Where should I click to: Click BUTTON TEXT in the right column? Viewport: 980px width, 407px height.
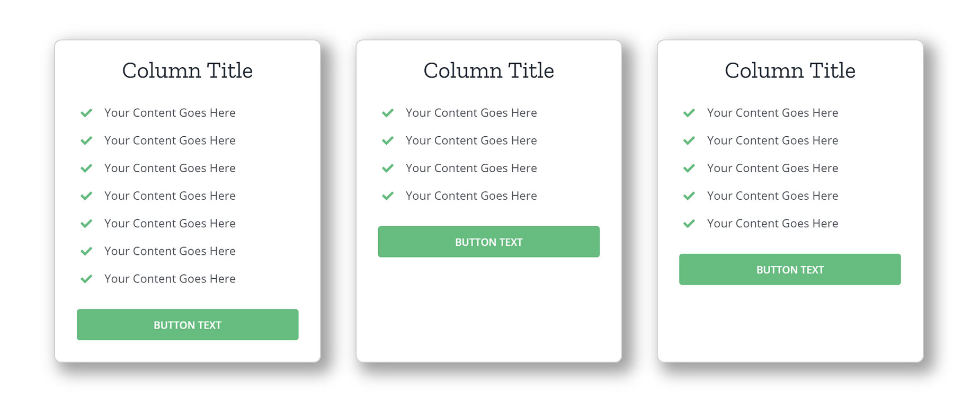(x=790, y=269)
